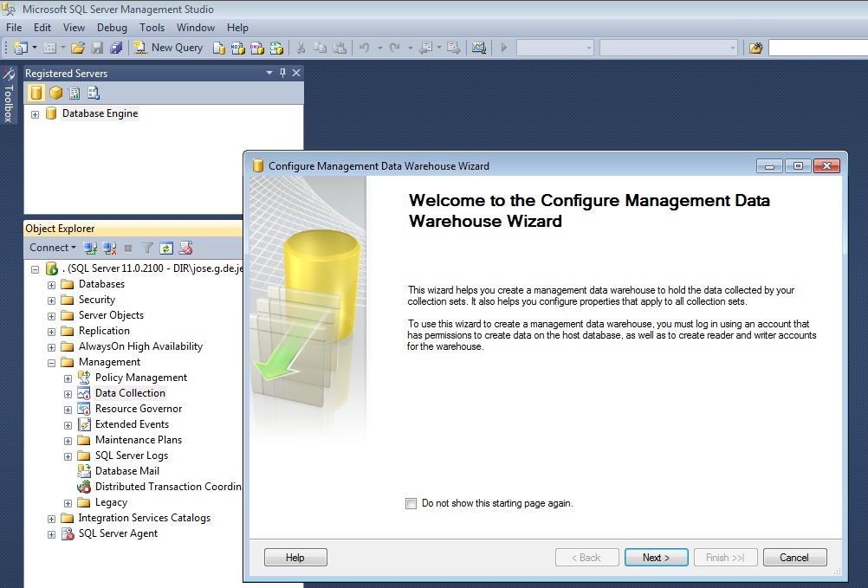Click the Cut scissors icon
The image size is (868, 588).
click(301, 48)
